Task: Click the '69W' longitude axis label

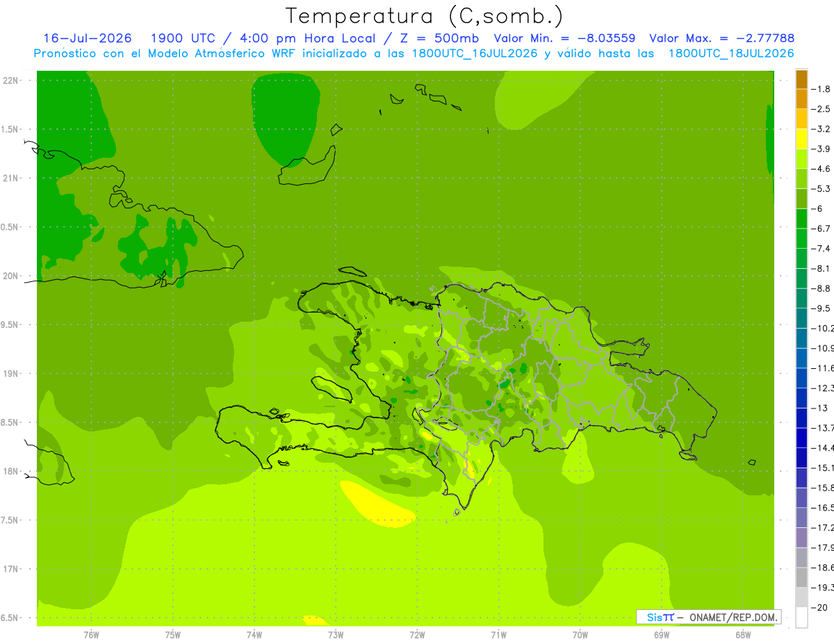Action: point(662,634)
